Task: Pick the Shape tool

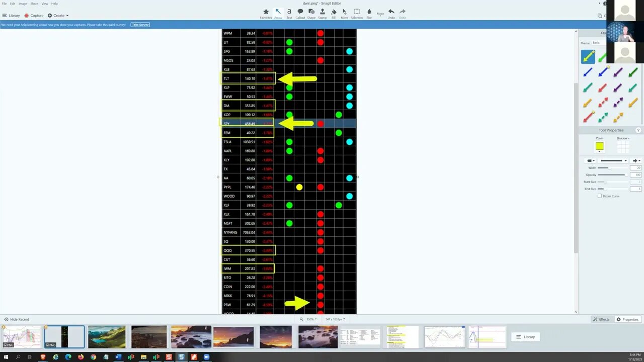Action: click(311, 14)
